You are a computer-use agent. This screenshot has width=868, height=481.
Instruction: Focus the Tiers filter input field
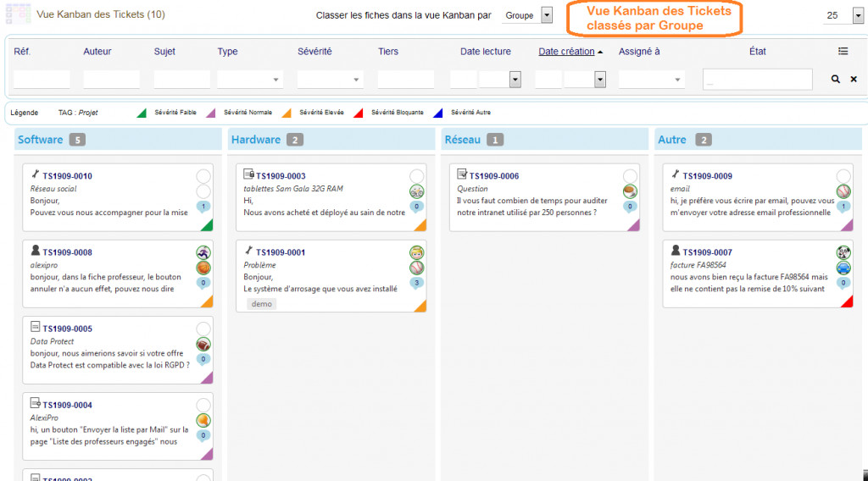pos(406,80)
